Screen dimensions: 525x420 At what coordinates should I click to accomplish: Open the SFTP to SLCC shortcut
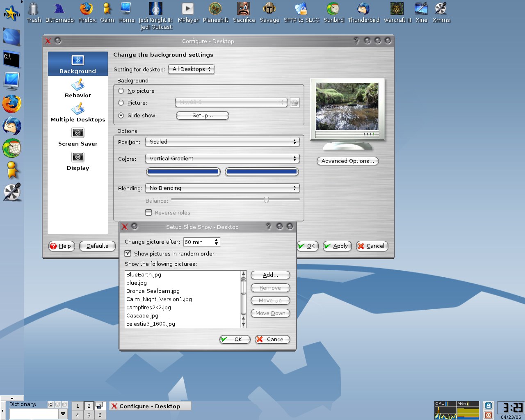(301, 12)
